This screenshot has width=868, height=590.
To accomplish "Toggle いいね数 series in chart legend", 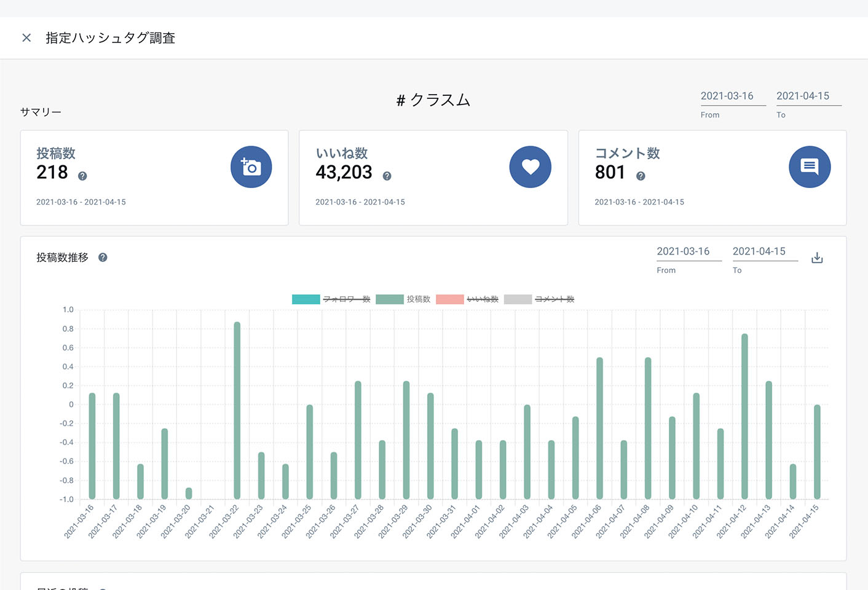I will 467,299.
